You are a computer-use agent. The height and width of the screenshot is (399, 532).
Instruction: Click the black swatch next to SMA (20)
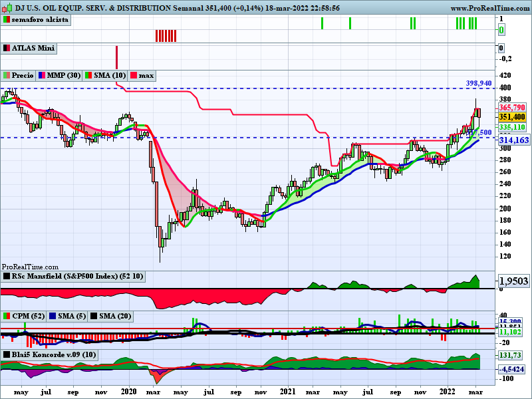(x=93, y=317)
